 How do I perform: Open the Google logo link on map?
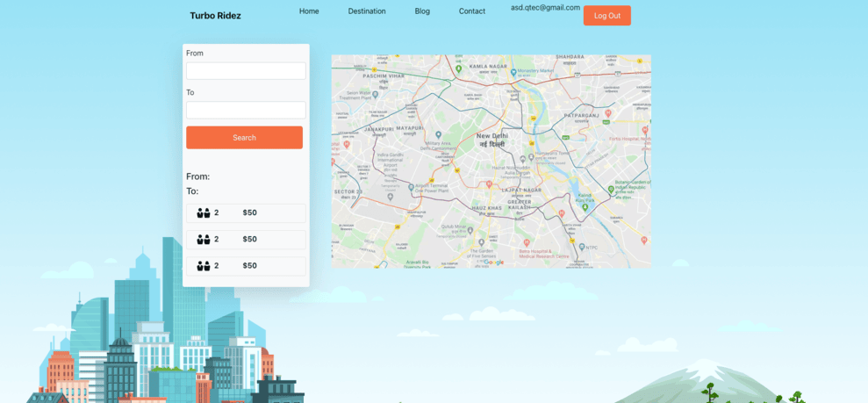pyautogui.click(x=494, y=263)
